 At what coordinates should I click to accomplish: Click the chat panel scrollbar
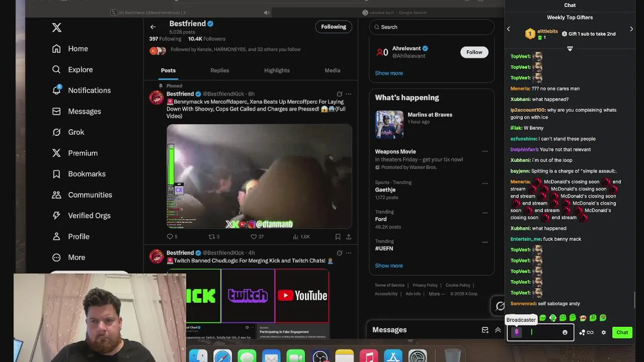tap(635, 300)
